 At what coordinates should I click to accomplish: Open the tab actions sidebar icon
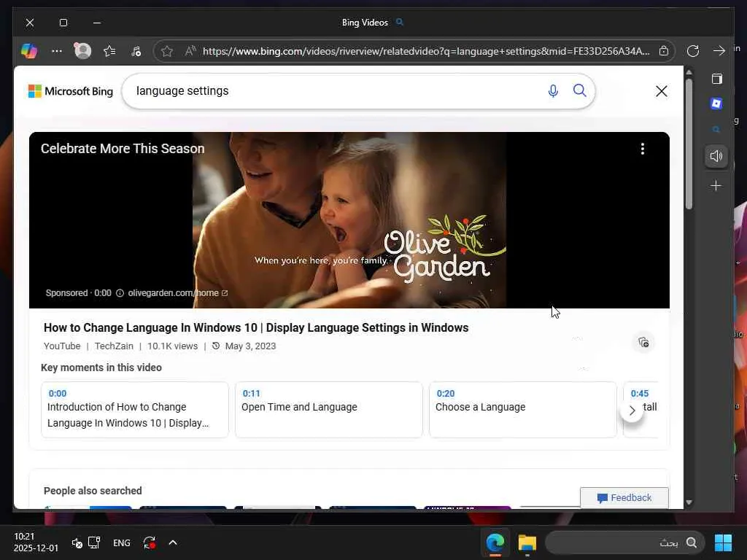click(716, 79)
